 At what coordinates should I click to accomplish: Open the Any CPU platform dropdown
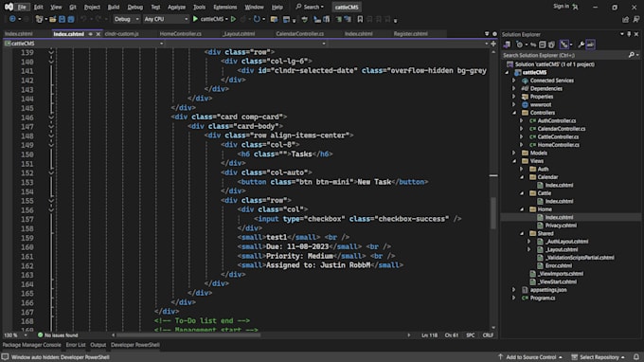[166, 19]
